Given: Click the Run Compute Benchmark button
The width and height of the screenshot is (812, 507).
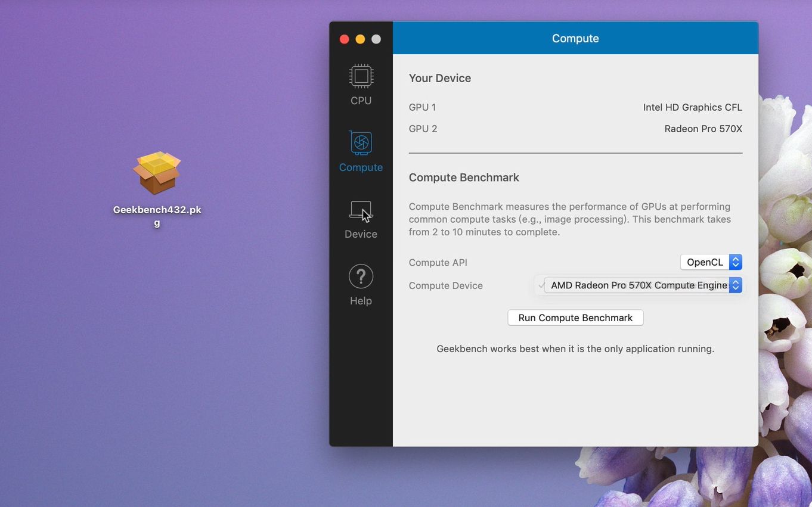Looking at the screenshot, I should 575,318.
